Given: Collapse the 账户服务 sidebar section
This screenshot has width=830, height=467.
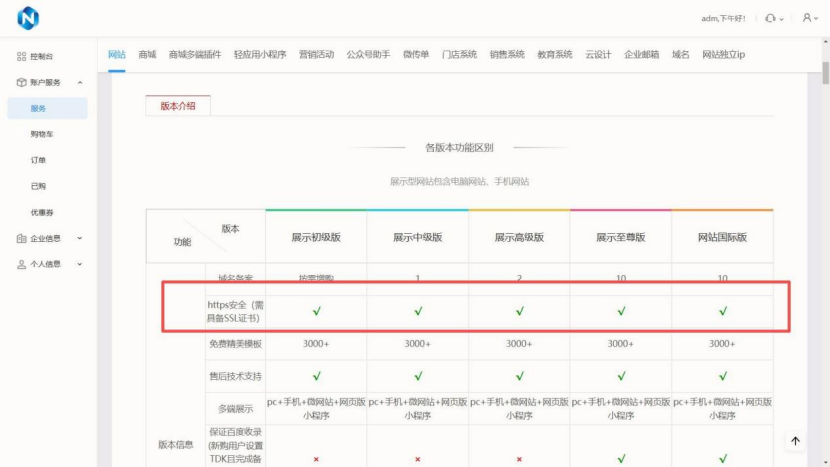Looking at the screenshot, I should [x=80, y=82].
